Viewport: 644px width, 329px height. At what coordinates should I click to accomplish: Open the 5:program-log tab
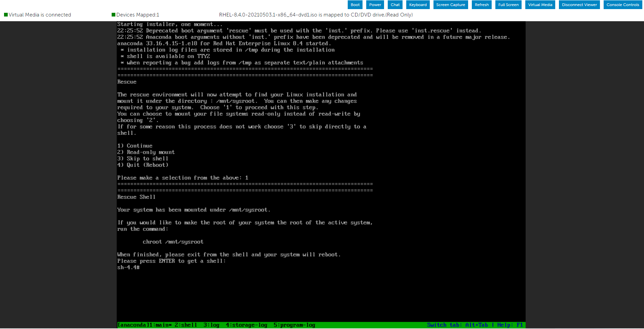[295, 325]
